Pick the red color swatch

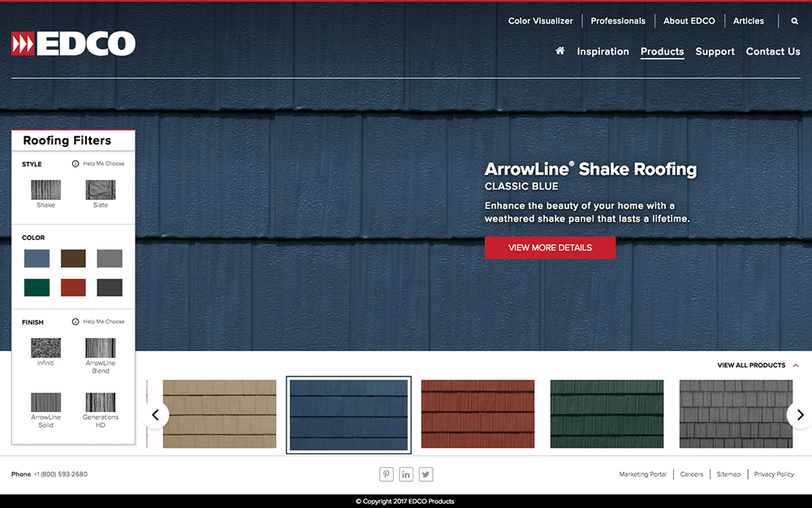(x=73, y=288)
